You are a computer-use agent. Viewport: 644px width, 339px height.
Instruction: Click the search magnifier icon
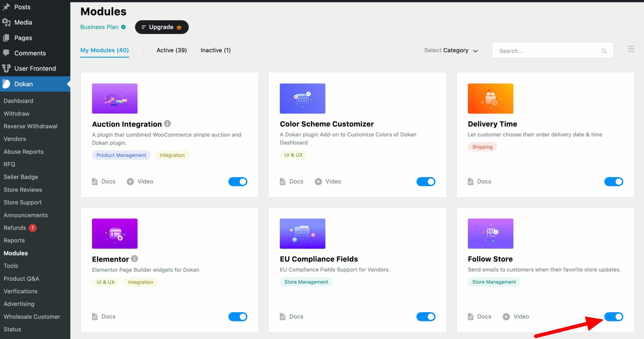tap(604, 51)
